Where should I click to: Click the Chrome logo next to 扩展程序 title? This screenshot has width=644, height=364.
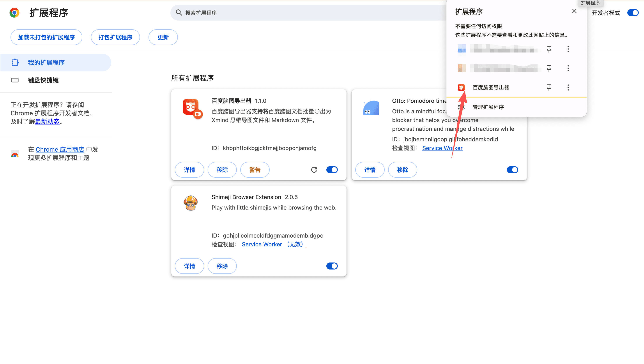click(14, 13)
